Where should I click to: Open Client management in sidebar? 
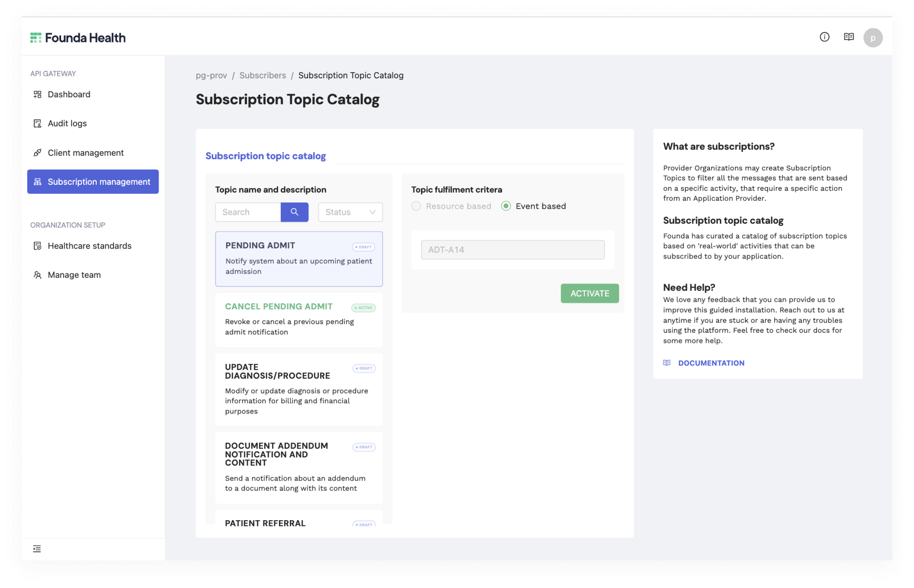point(86,153)
